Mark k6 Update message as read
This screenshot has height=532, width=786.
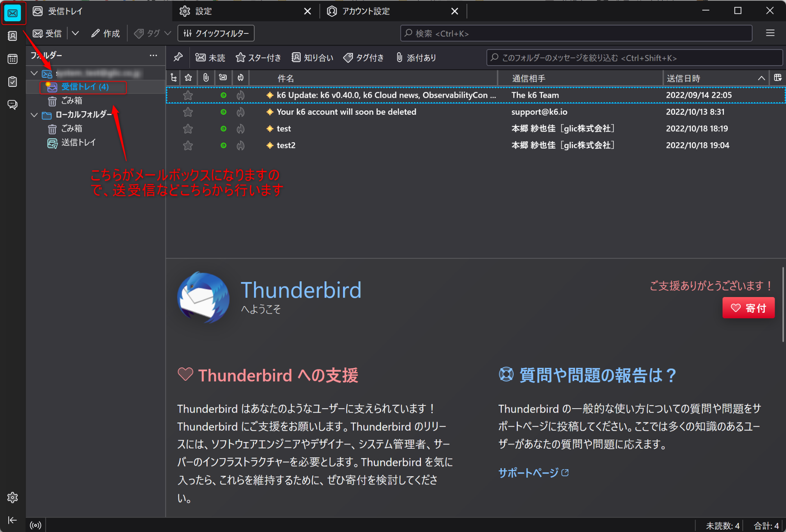(223, 95)
